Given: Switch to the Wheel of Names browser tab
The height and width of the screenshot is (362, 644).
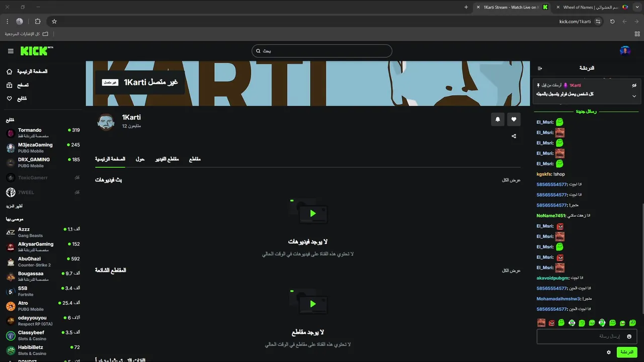Looking at the screenshot, I should pos(591,7).
